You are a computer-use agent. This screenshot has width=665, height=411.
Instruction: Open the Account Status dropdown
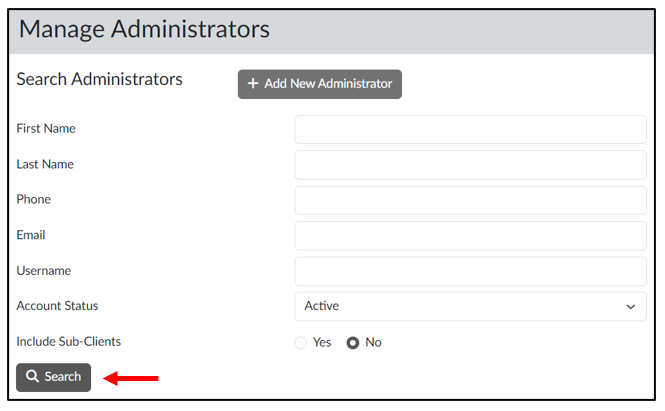(x=470, y=306)
